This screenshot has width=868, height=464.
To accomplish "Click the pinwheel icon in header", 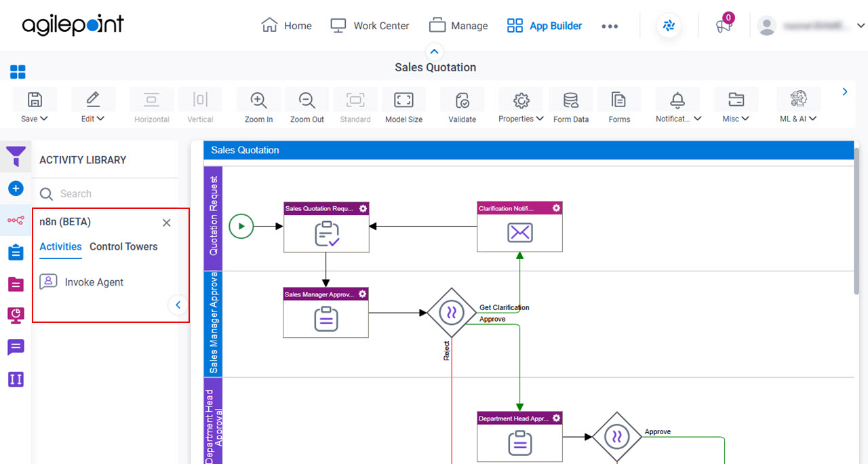I will pos(669,26).
